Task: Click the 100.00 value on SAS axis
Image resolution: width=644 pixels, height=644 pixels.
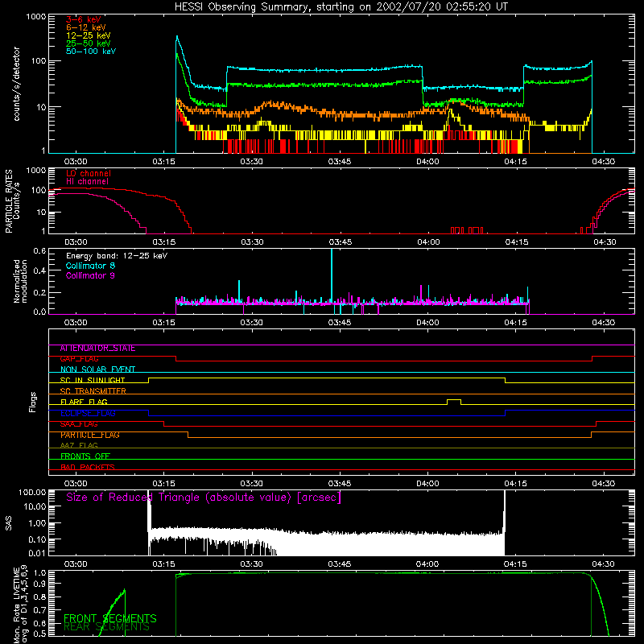Action: point(32,492)
